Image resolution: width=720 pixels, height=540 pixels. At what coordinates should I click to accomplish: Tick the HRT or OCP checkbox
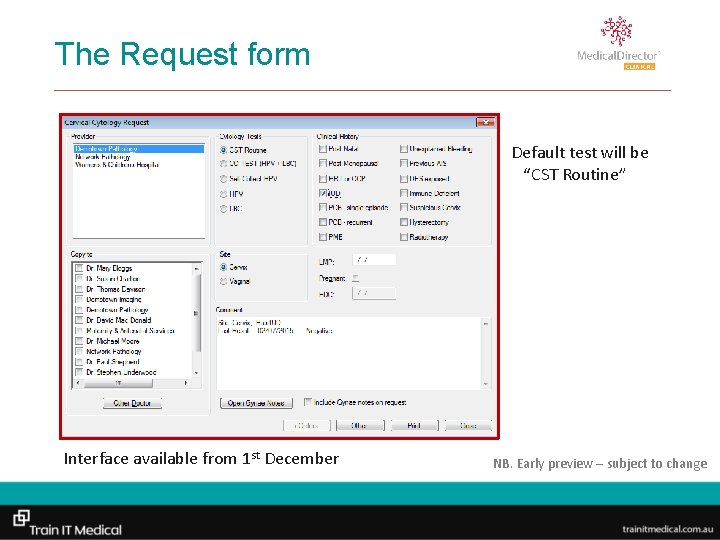click(x=323, y=179)
